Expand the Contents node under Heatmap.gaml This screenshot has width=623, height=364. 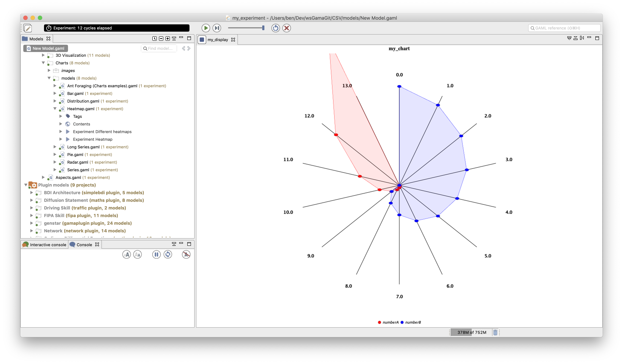(61, 124)
